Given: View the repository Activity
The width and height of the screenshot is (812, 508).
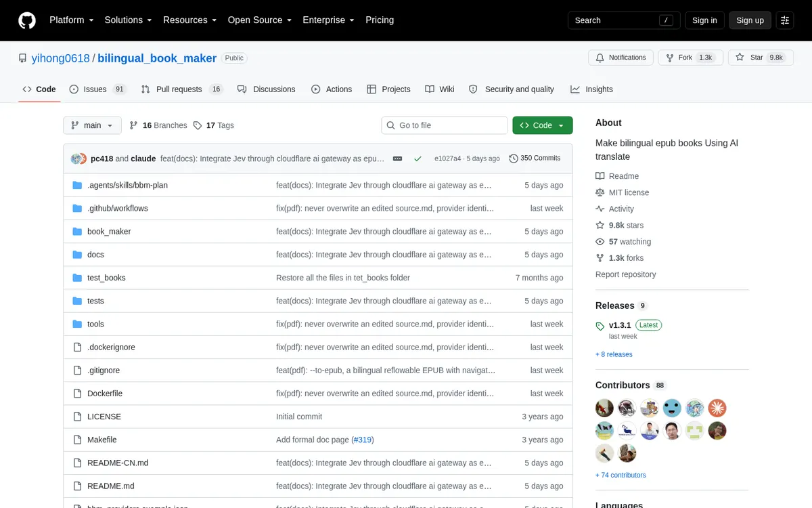Looking at the screenshot, I should (x=614, y=209).
